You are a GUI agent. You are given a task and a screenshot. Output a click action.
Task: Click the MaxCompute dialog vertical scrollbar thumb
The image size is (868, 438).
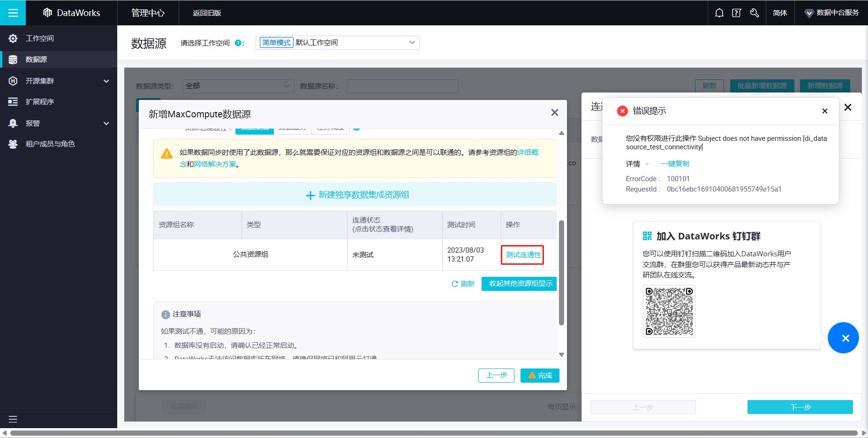561,272
